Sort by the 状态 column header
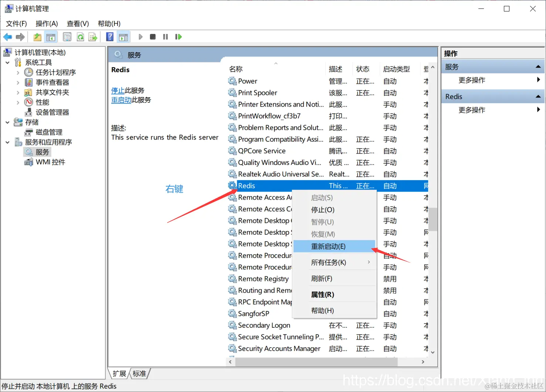546x392 pixels. click(x=366, y=69)
